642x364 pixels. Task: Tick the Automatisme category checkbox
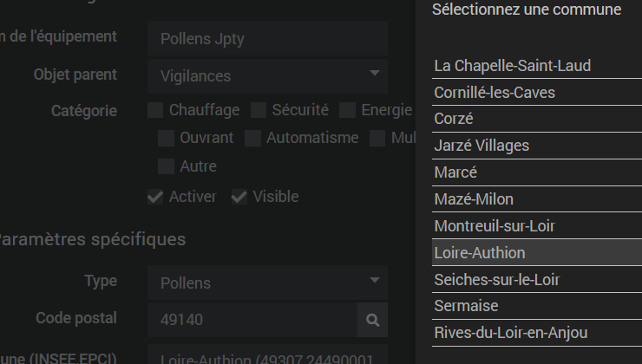(x=252, y=138)
